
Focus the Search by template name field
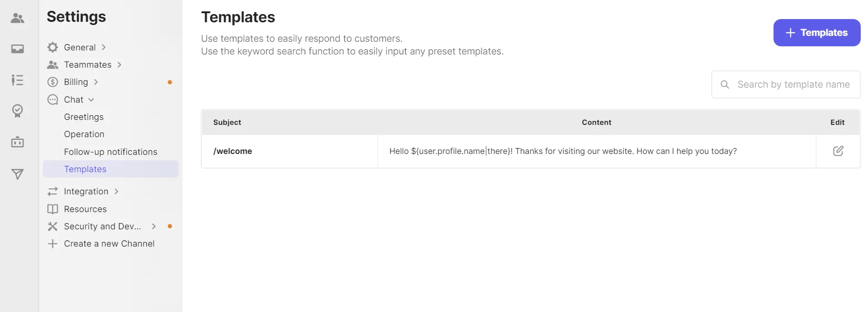pos(793,84)
